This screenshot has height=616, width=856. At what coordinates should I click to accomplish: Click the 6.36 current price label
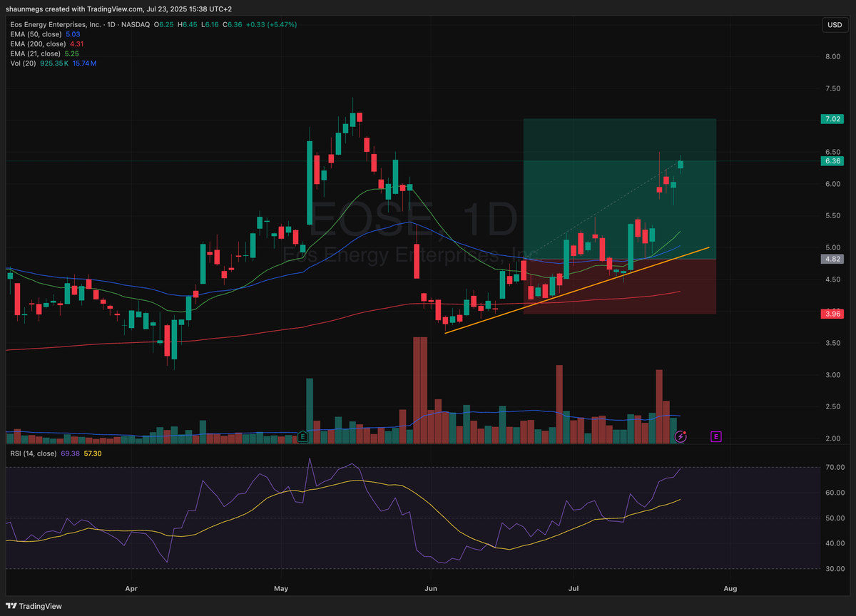(833, 161)
